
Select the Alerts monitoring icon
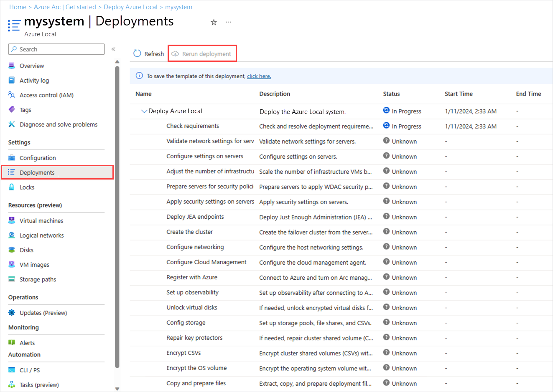(12, 342)
